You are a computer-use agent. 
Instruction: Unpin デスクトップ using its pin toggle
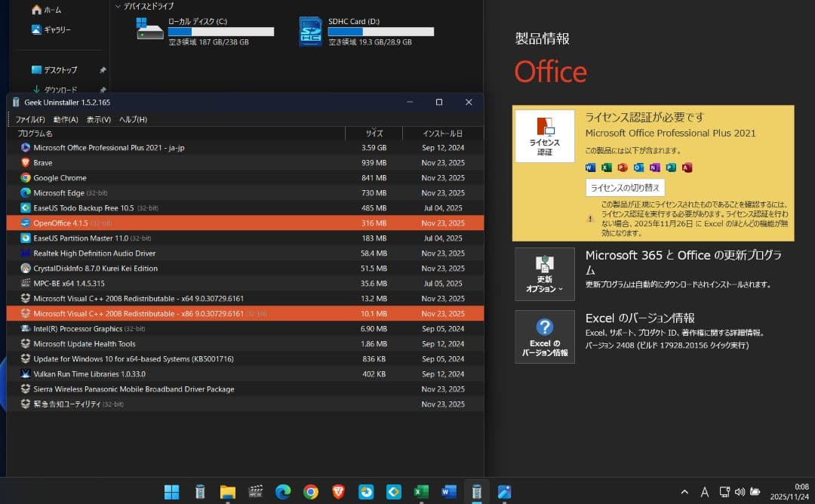tap(102, 69)
